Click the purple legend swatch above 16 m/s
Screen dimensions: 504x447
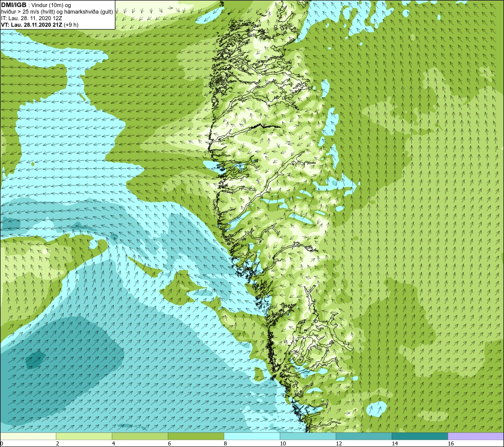pos(476,436)
